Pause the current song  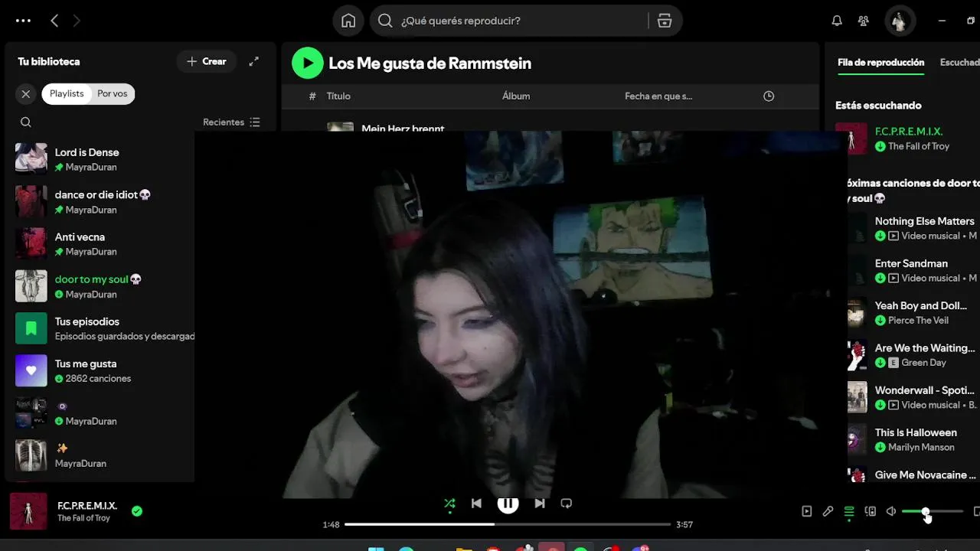point(508,503)
